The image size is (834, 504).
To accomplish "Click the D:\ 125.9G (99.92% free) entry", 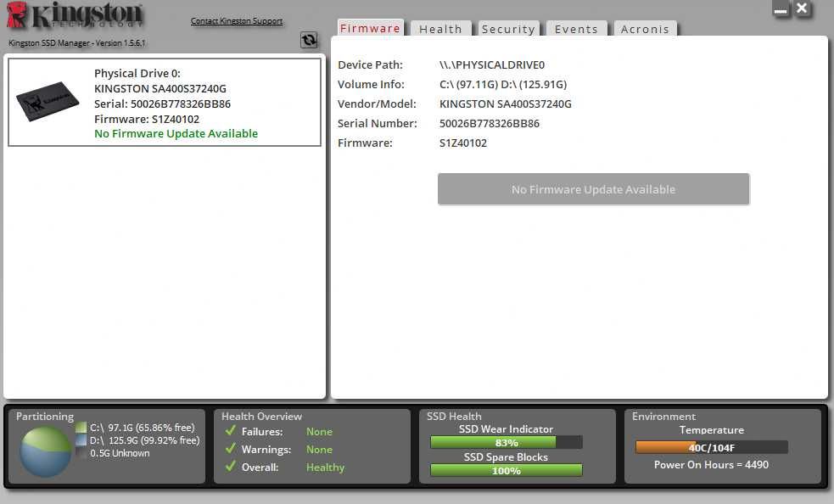I will [145, 440].
